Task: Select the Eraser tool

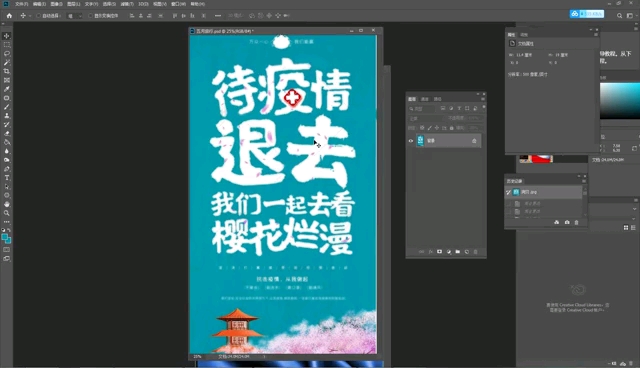Action: coord(7,133)
